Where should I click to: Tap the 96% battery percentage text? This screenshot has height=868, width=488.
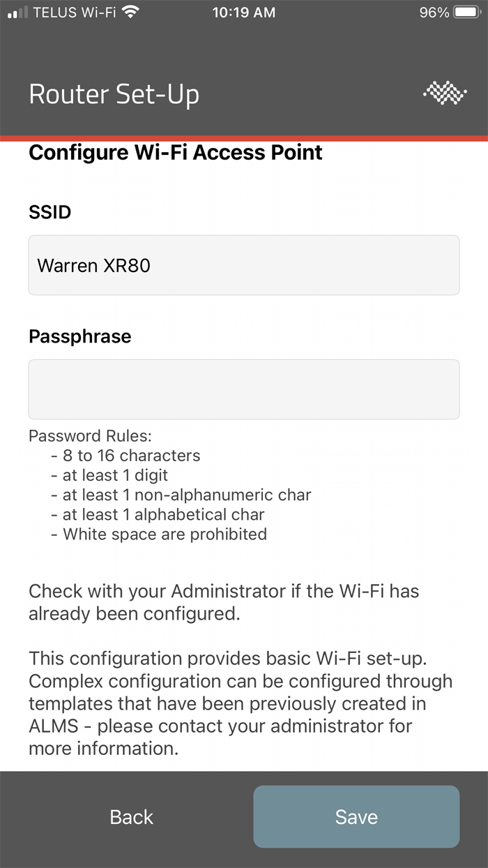click(x=434, y=13)
